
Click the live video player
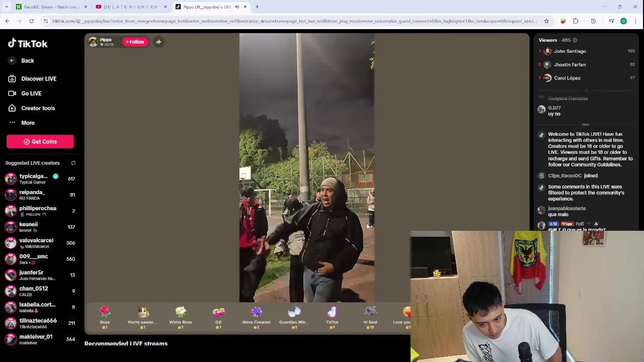(307, 167)
